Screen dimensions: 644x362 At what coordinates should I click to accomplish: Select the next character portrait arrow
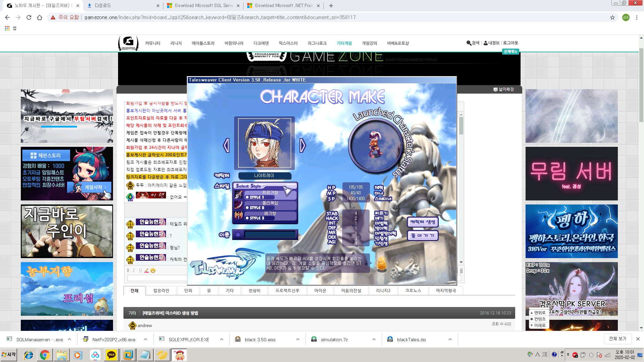click(303, 145)
